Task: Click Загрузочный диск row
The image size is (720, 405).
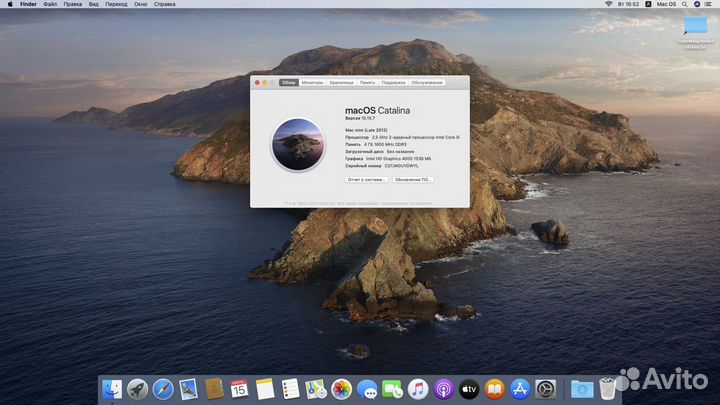Action: (x=380, y=152)
